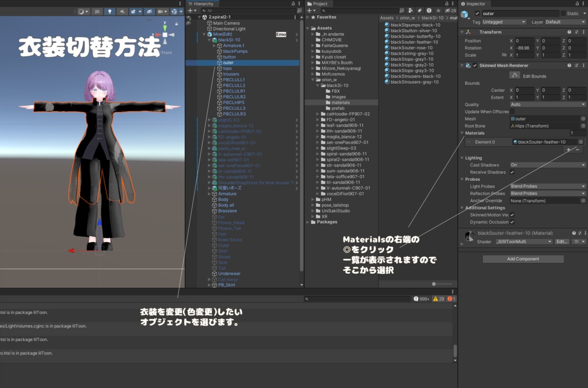Click the Edit button next to the shader
This screenshot has width=588, height=388.
coord(563,241)
